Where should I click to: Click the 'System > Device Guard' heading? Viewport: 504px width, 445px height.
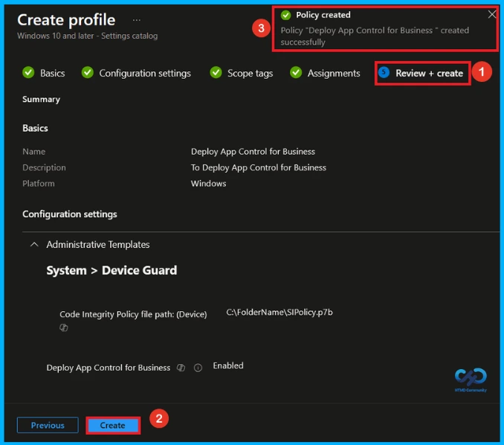pyautogui.click(x=112, y=270)
